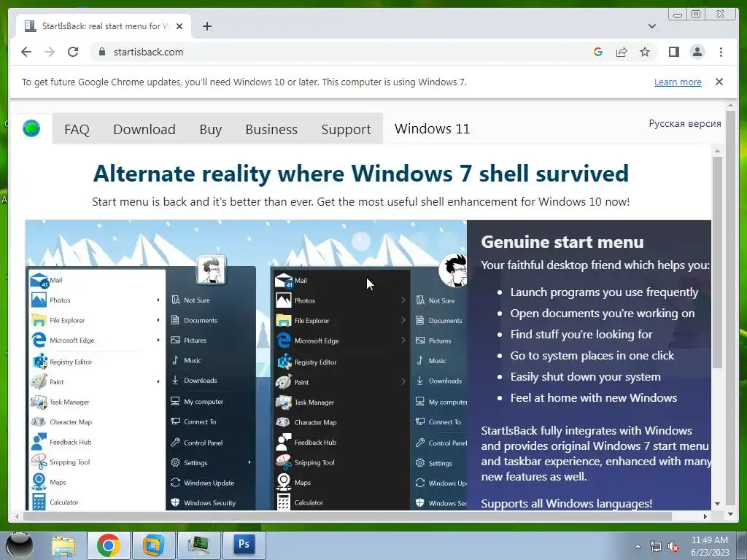The height and width of the screenshot is (560, 747).
Task: Click the Google icon in address bar
Action: 598,52
